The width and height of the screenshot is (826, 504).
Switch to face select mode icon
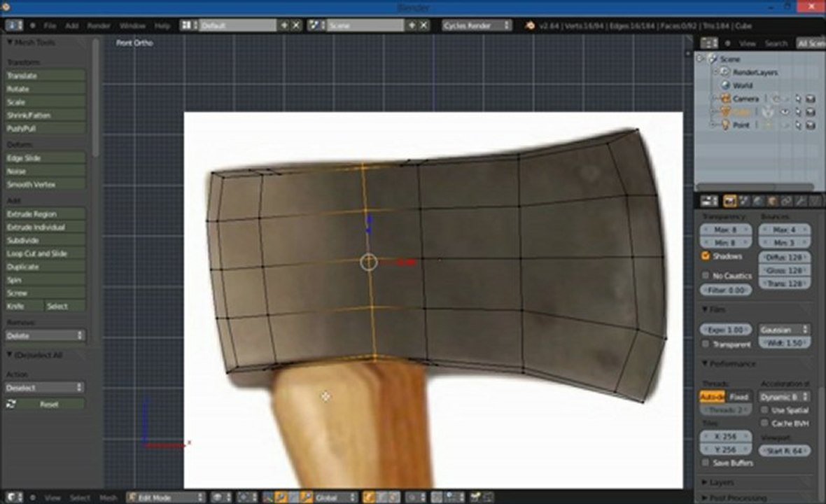pyautogui.click(x=394, y=497)
